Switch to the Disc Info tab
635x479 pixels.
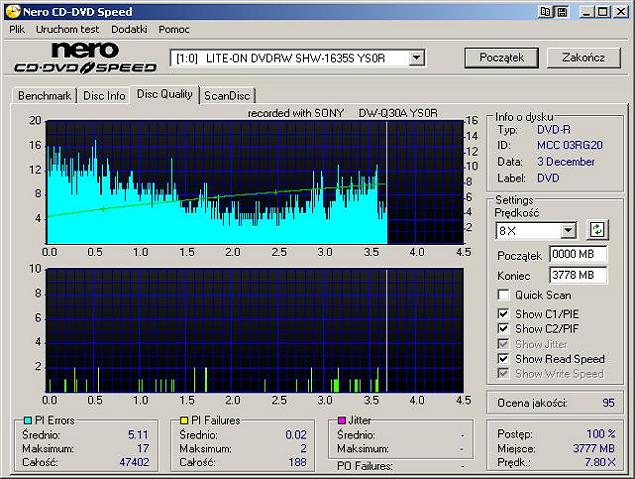[x=104, y=96]
